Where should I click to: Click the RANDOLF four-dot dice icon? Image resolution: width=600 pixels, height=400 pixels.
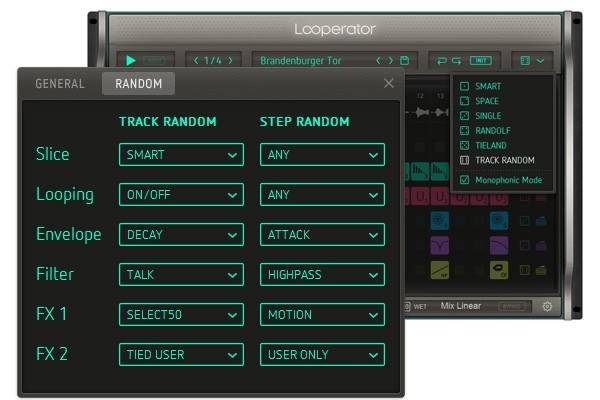click(464, 131)
